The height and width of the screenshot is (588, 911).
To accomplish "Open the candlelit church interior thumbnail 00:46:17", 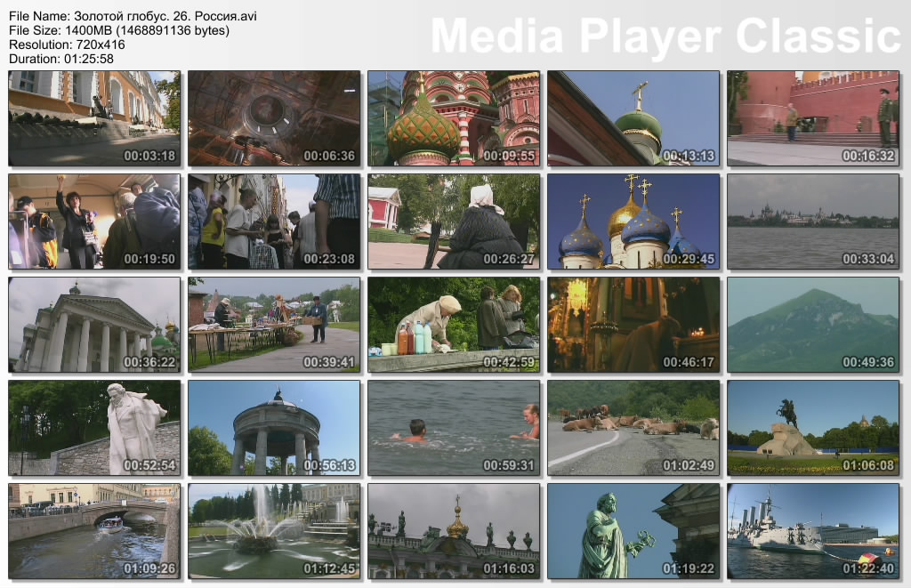I will [x=633, y=325].
